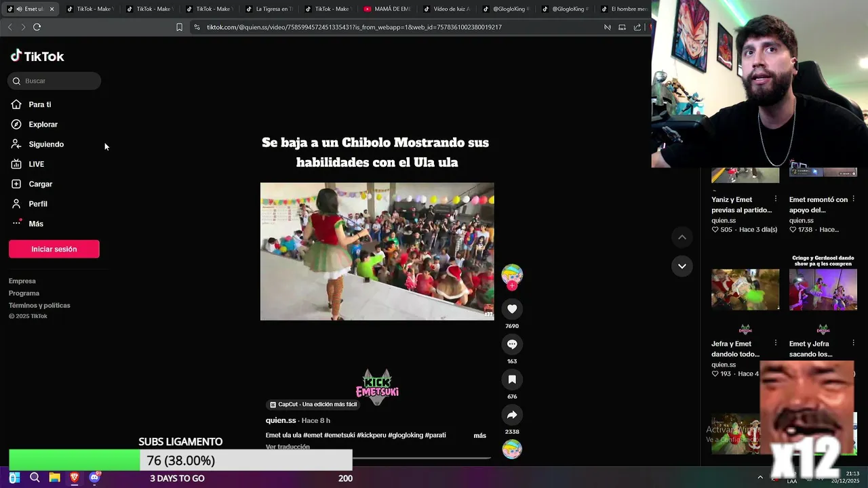Click the tiktok.com address bar URL

[354, 27]
